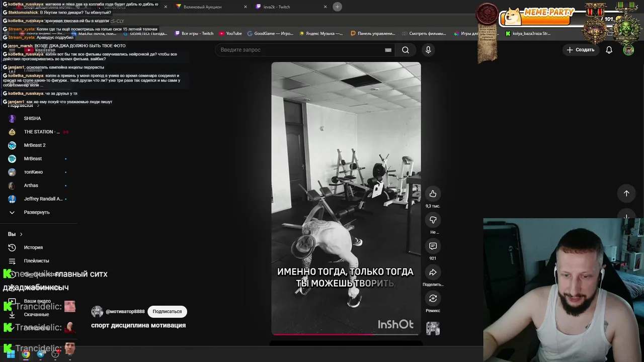Viewport: 644px width, 362px height.
Task: Switch to Chrome in the taskbar
Action: (x=26, y=354)
